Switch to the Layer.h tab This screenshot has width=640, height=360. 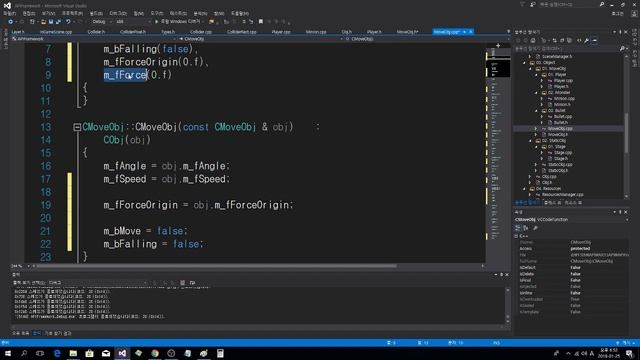point(18,31)
